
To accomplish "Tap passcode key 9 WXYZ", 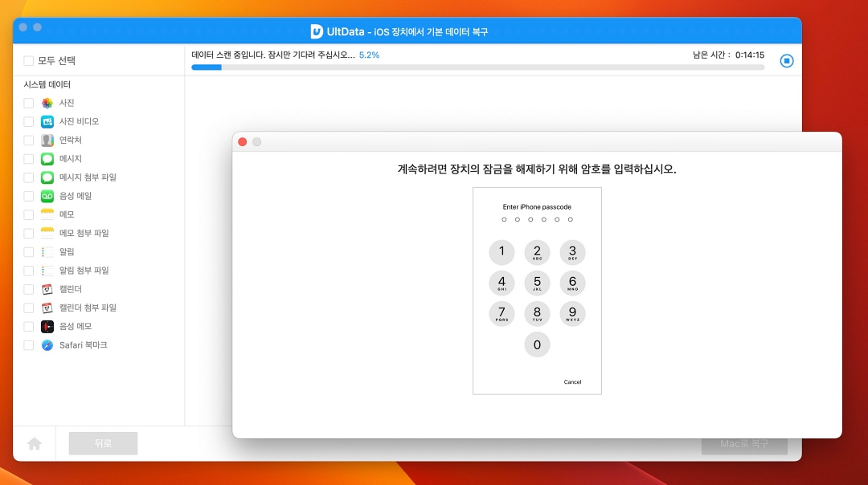I will pyautogui.click(x=572, y=313).
